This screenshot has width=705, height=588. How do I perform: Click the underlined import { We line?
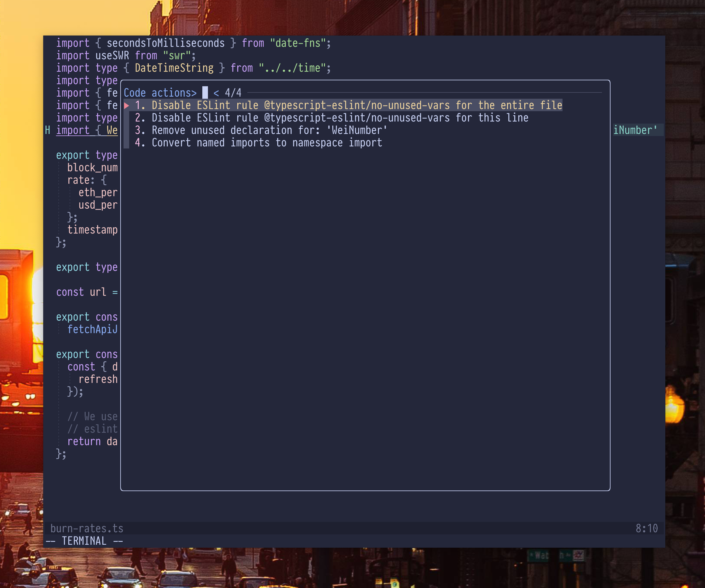[86, 130]
